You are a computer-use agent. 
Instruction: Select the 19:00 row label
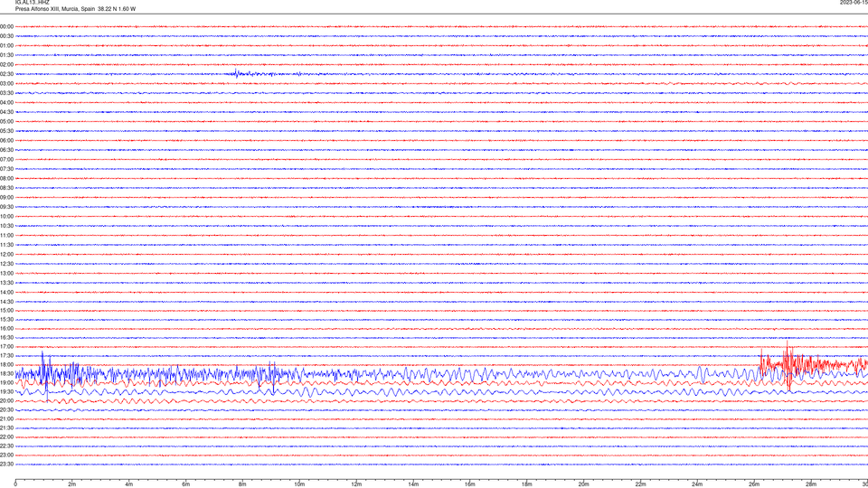tap(6, 383)
